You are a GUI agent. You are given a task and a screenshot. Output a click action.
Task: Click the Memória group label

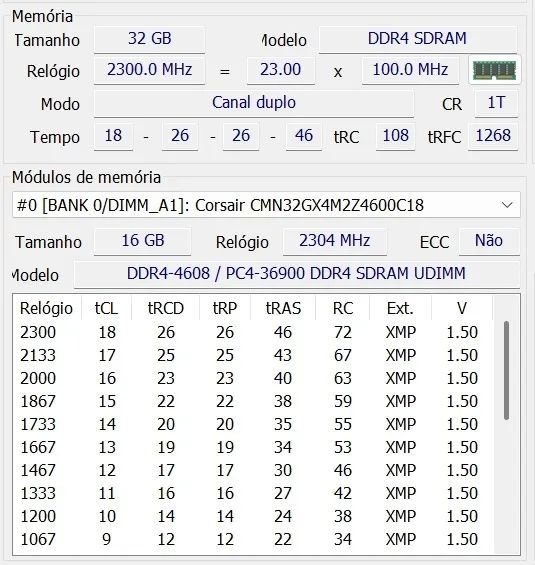[43, 17]
